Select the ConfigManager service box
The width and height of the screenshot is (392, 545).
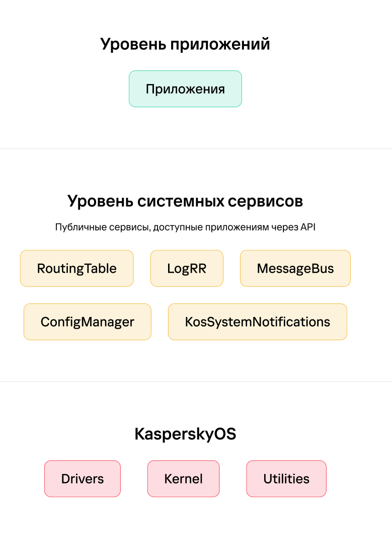pyautogui.click(x=88, y=322)
